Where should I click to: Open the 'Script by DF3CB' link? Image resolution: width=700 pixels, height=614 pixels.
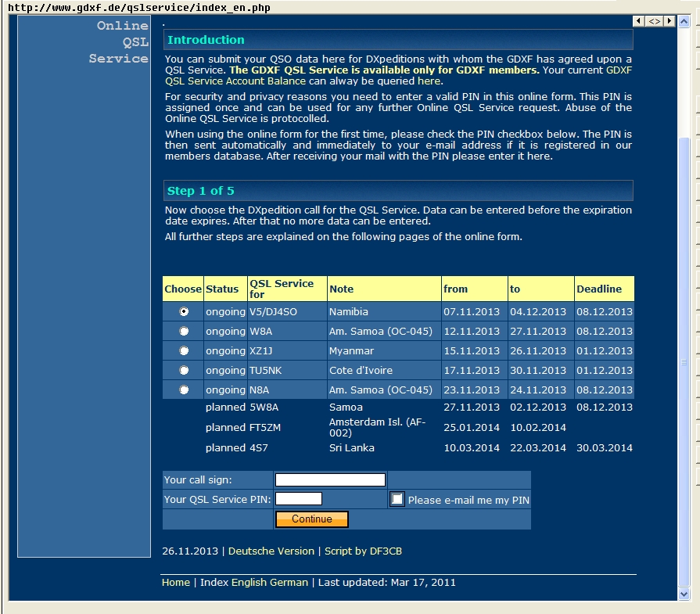coord(363,551)
